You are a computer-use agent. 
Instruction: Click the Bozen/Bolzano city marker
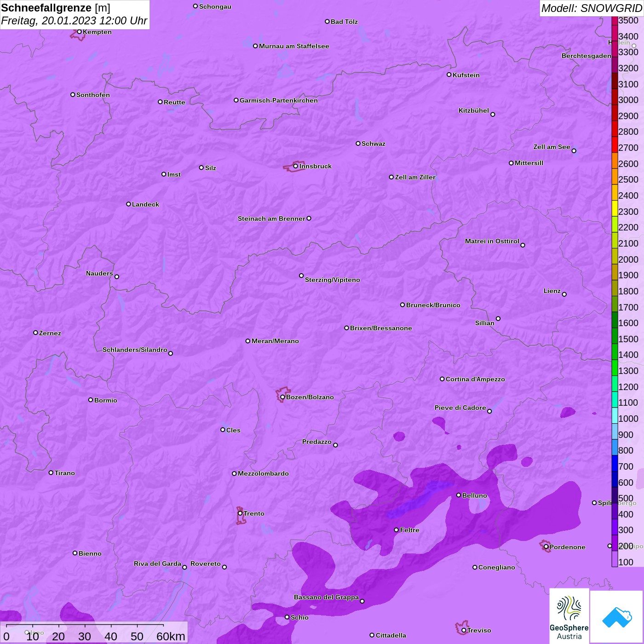pyautogui.click(x=282, y=397)
